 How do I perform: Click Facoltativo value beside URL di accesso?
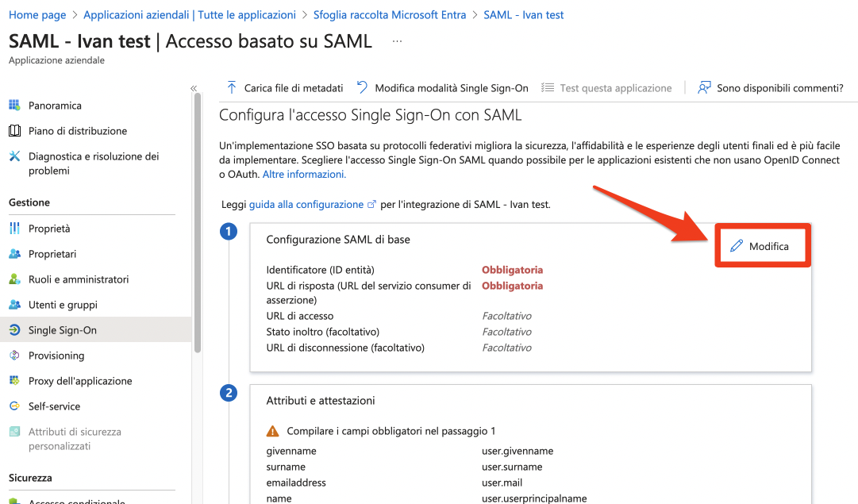[x=506, y=316]
